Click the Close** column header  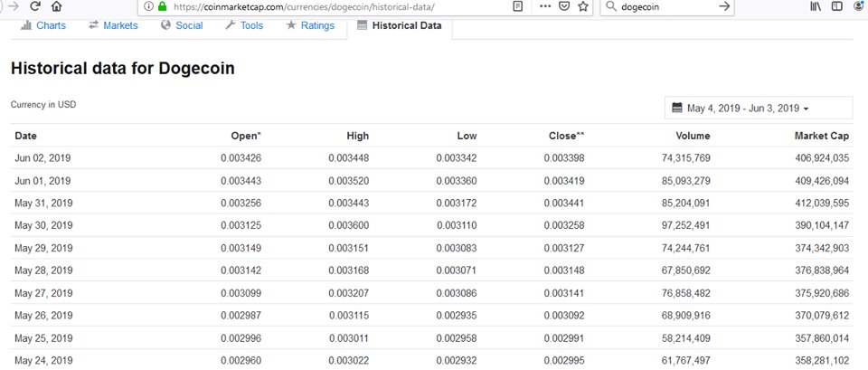tap(567, 136)
